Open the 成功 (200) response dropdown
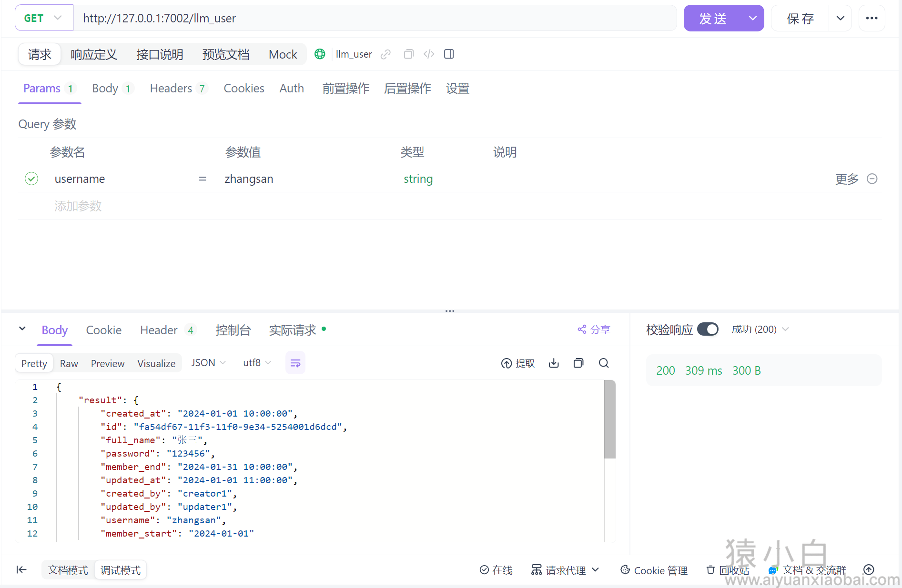This screenshot has width=902, height=588. [x=760, y=329]
